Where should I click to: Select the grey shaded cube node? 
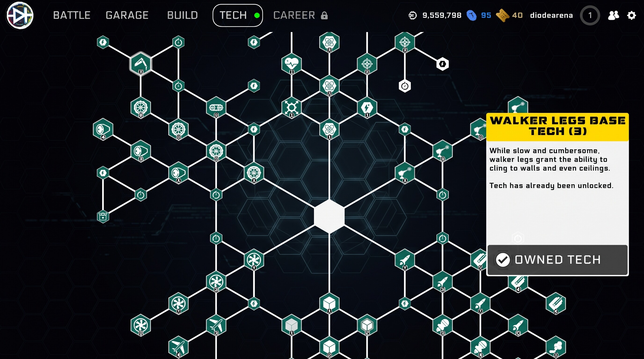tap(292, 325)
